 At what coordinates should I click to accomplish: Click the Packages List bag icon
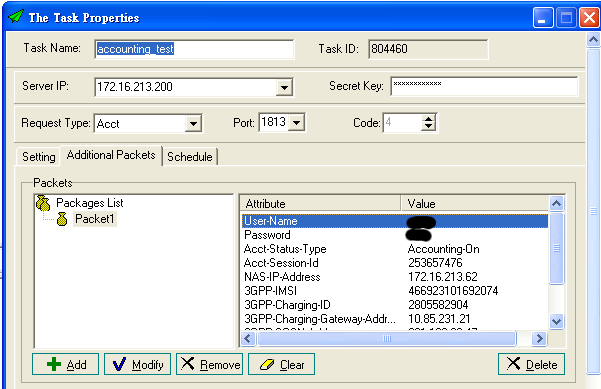click(43, 203)
